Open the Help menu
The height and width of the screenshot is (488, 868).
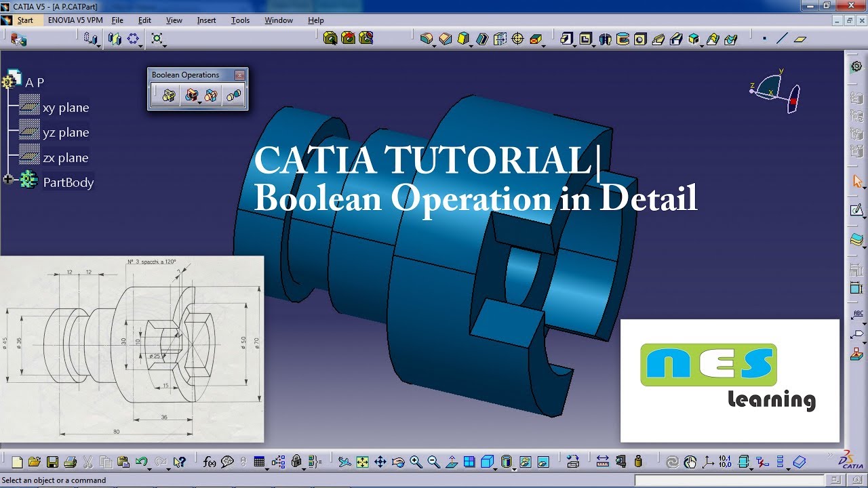tap(316, 20)
